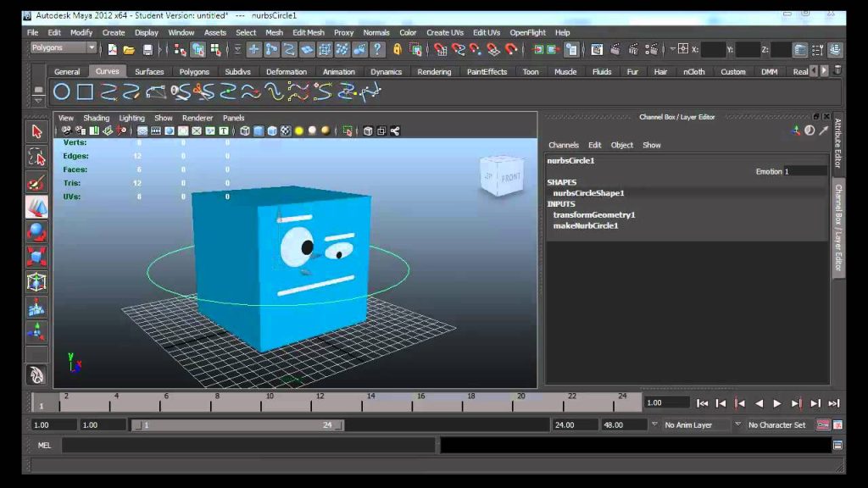Select the transformGeometry1 input node

[x=594, y=214]
